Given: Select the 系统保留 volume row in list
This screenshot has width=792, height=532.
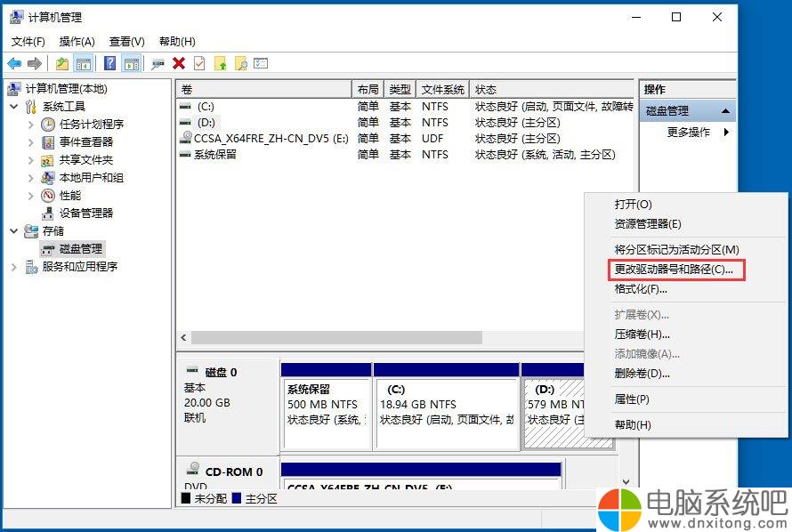Looking at the screenshot, I should tap(405, 155).
